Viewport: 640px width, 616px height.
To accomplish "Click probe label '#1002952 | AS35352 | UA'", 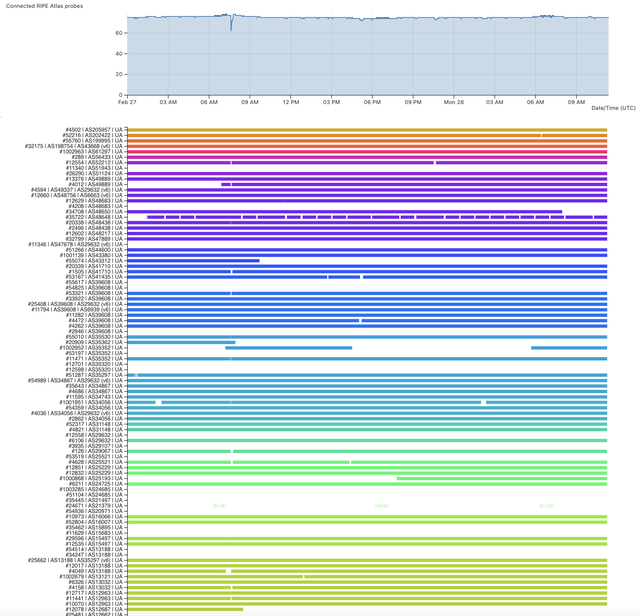I will pos(91,348).
